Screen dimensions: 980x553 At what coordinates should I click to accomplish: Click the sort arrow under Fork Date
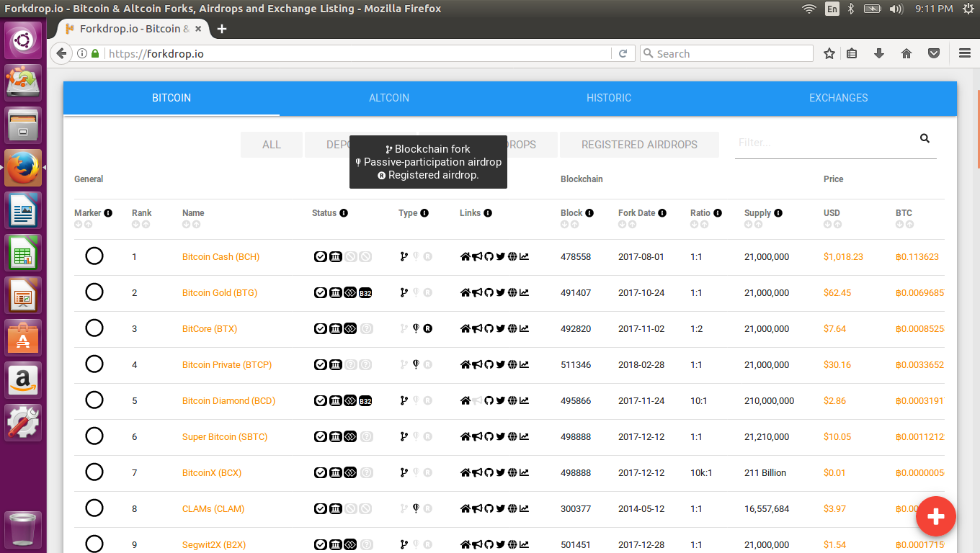pos(622,224)
